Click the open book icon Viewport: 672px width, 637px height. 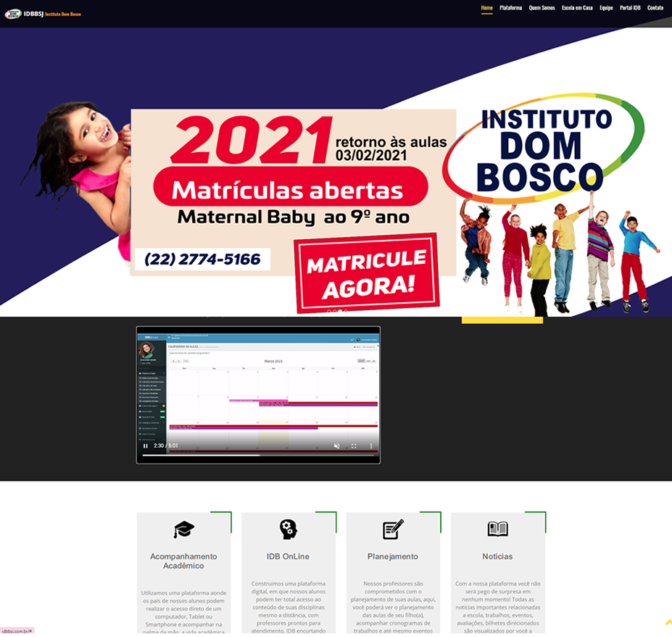pos(497,529)
